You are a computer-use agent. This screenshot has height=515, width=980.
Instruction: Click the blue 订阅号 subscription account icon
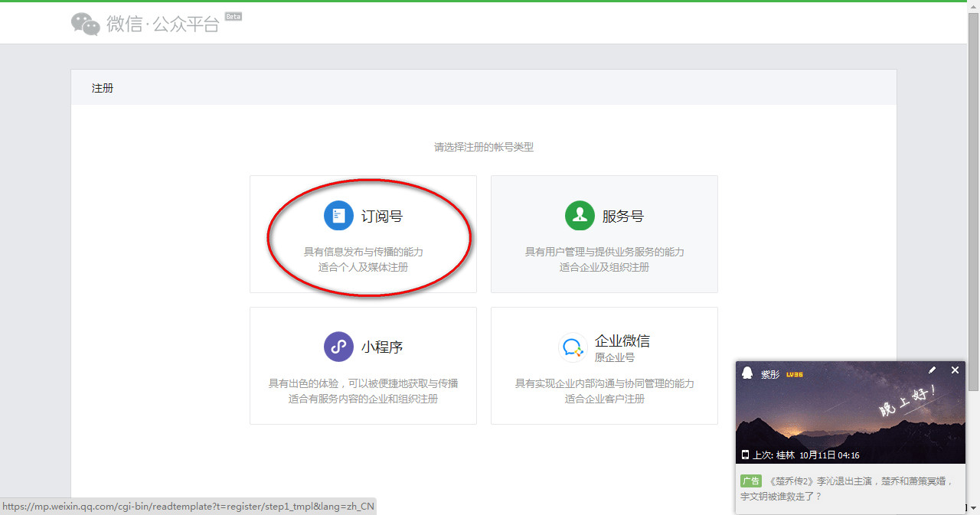pyautogui.click(x=338, y=216)
